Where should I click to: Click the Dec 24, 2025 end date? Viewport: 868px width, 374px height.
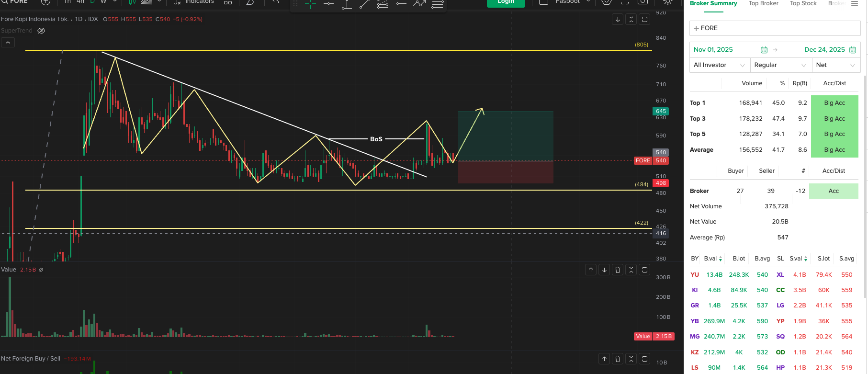tap(824, 50)
